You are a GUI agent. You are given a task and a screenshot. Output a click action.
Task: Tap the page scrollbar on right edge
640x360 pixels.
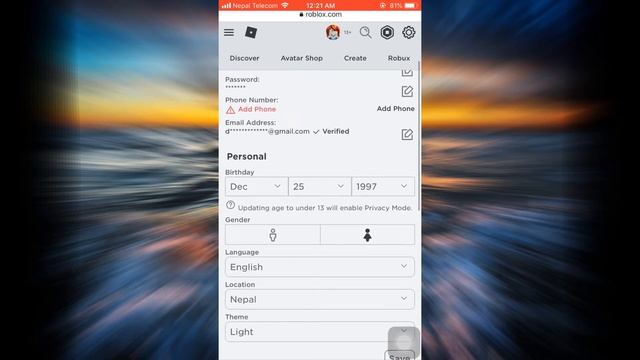click(x=418, y=135)
